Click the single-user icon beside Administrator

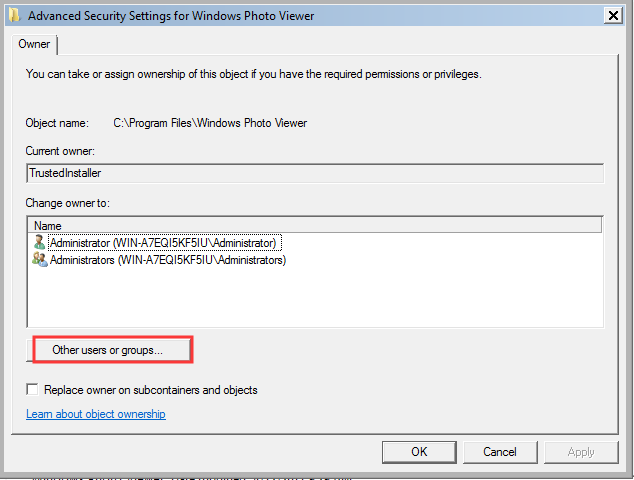coord(39,243)
